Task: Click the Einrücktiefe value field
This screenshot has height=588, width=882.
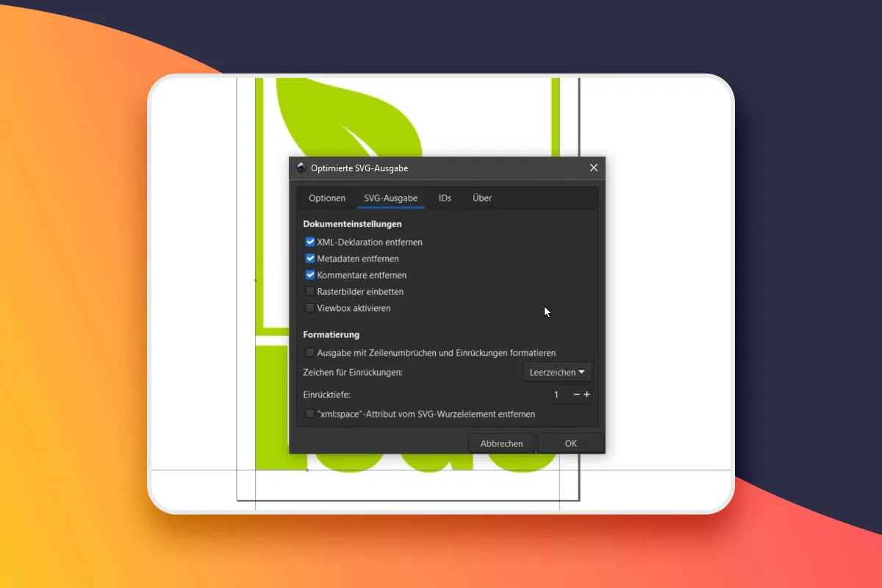Action: (562, 395)
